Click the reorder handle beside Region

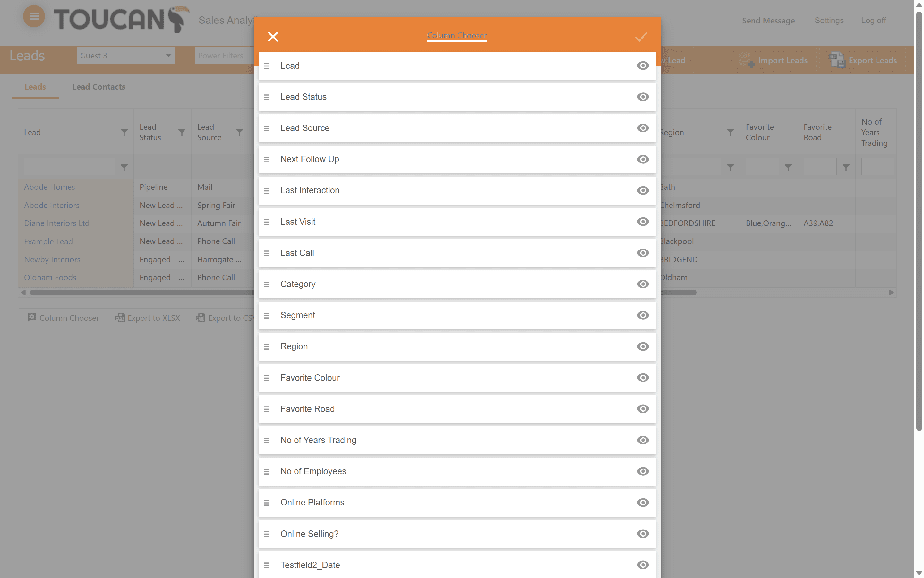tap(267, 347)
